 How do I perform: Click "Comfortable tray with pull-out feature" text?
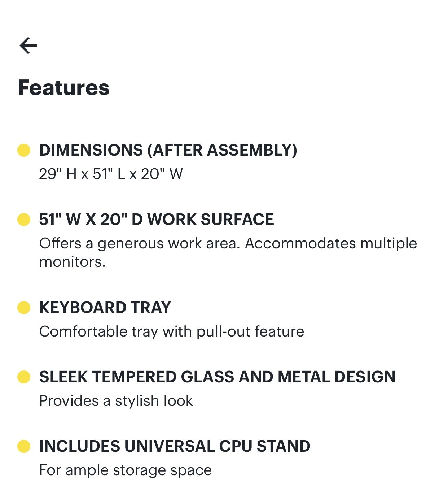point(171,331)
